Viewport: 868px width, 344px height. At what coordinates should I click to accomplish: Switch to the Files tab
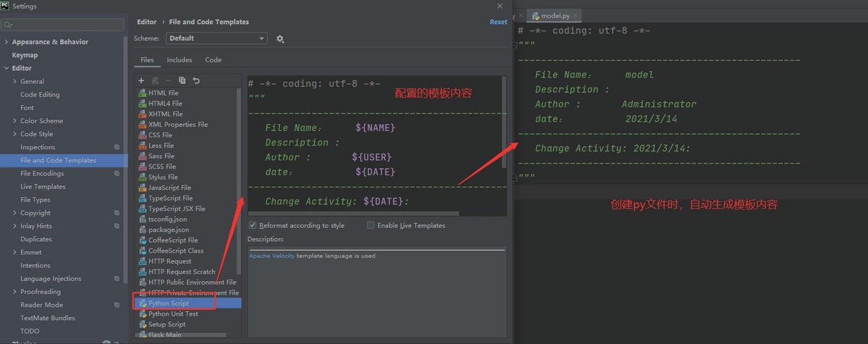pyautogui.click(x=147, y=60)
